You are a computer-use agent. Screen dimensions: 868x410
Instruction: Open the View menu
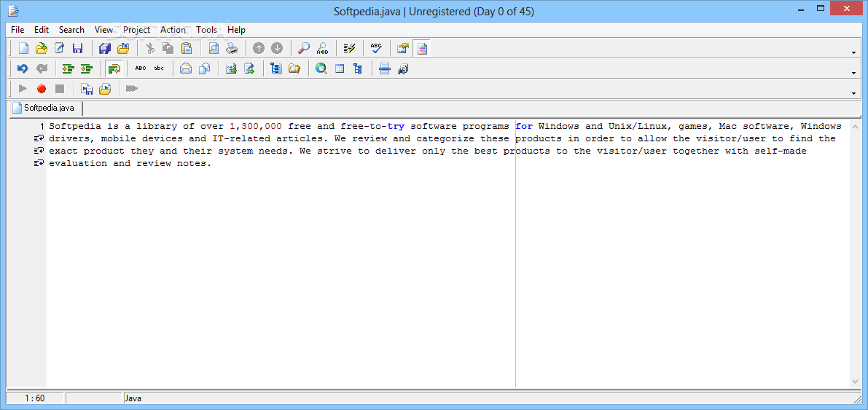[x=103, y=30]
